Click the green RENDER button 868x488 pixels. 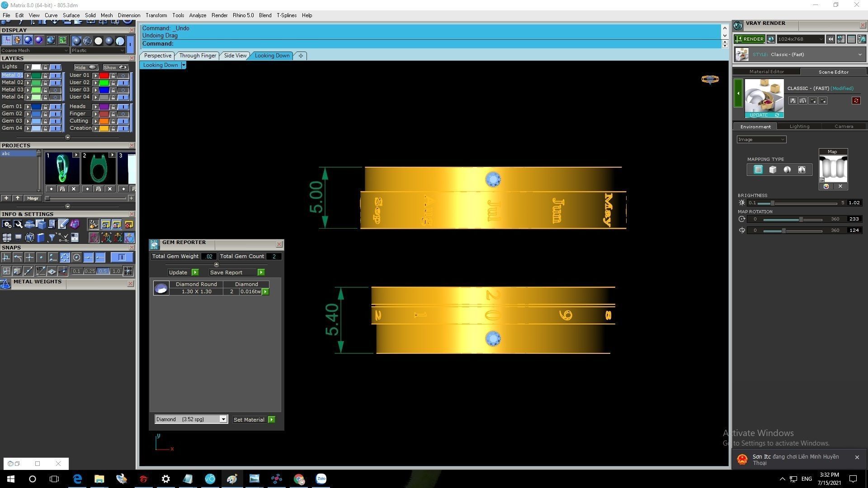pos(749,39)
